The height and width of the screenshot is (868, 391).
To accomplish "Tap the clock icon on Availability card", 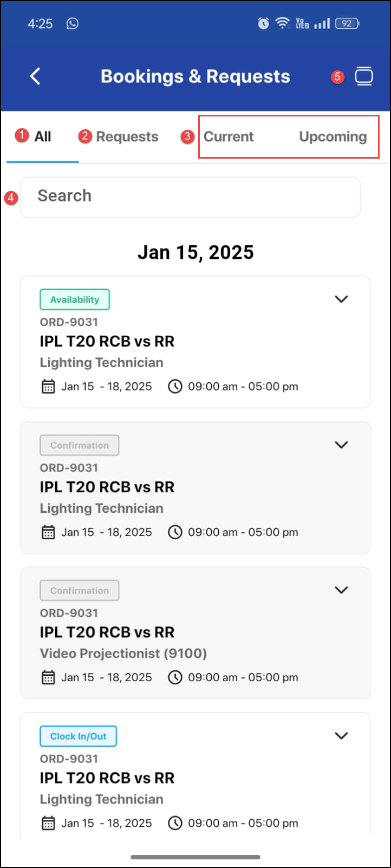I will pyautogui.click(x=175, y=387).
